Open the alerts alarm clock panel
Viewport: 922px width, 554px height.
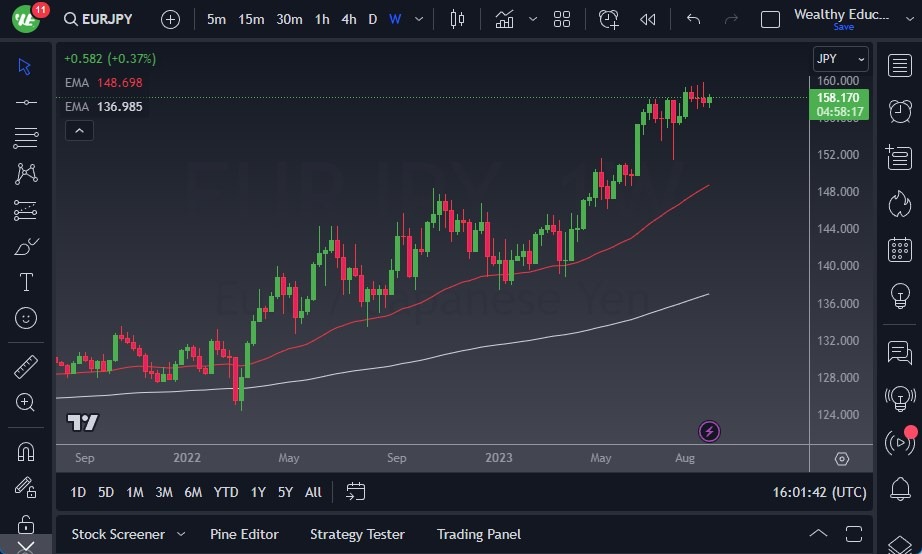[x=899, y=110]
